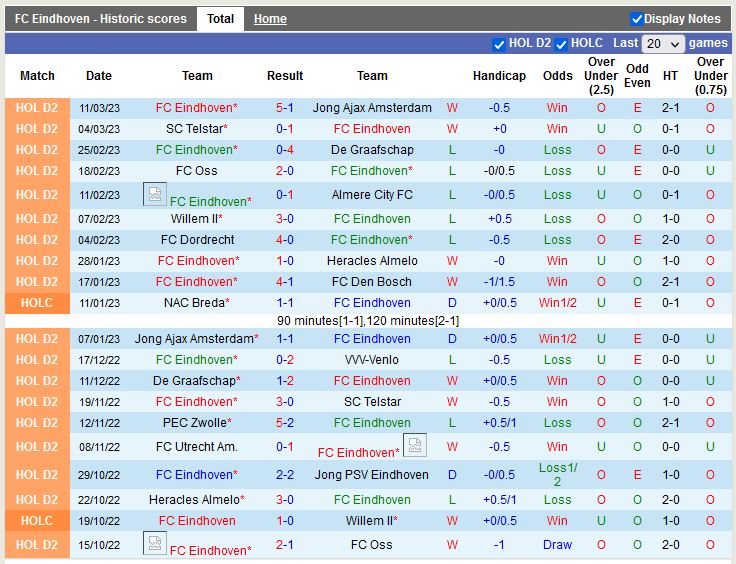Click the broken image icon beside 11/02/23 FC Eindhoven
The width and height of the screenshot is (736, 564).
pos(155,194)
